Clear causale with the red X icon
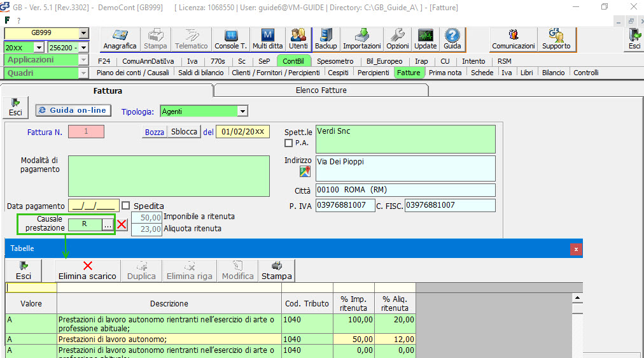Image resolution: width=644 pixels, height=358 pixels. (x=122, y=224)
